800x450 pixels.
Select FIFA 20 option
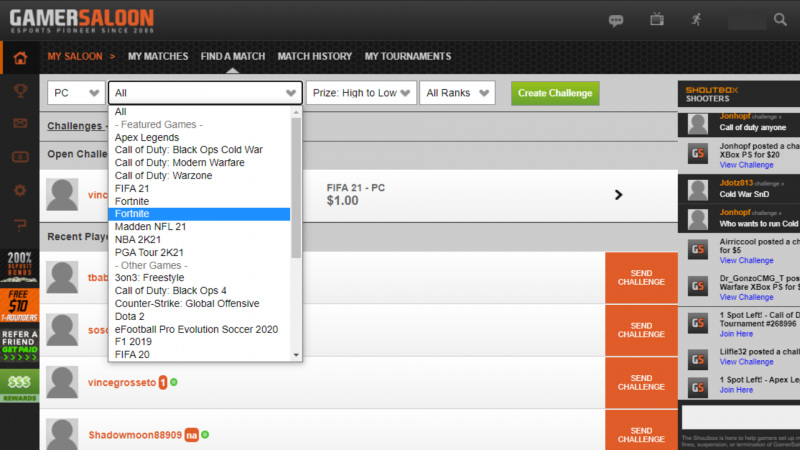[199, 355]
